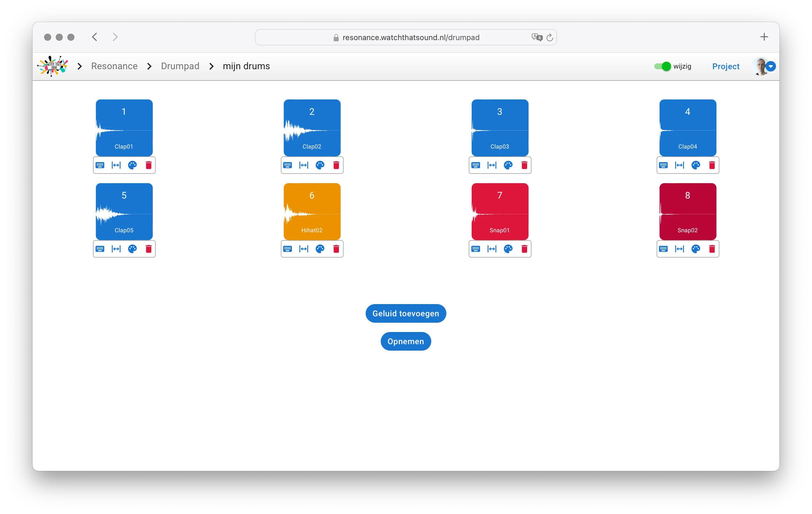Click the Watch That Sound logo

(x=53, y=66)
